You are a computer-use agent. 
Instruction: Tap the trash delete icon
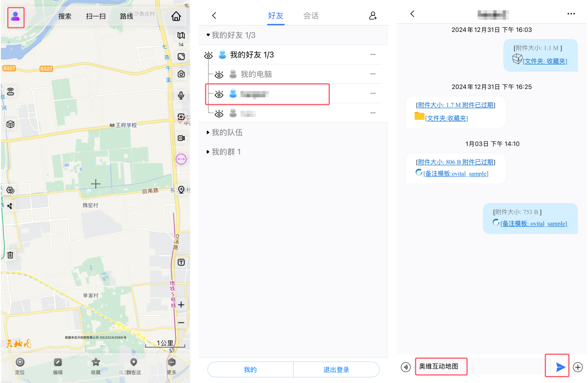pos(10,254)
